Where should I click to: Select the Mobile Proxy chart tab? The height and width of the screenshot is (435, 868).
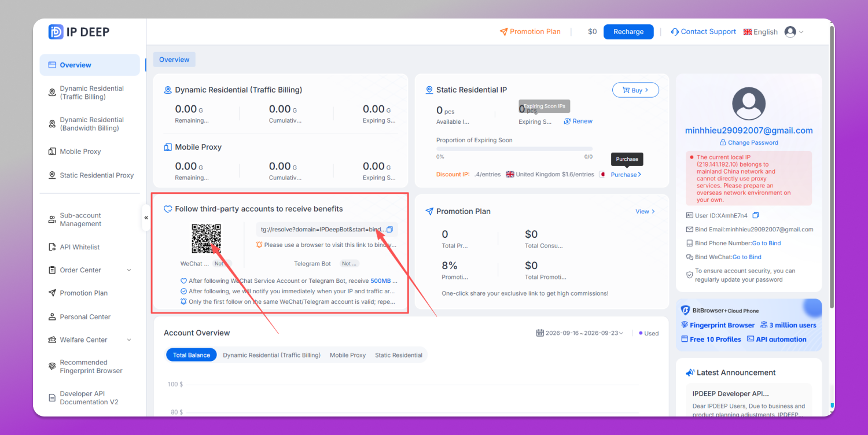pyautogui.click(x=348, y=355)
